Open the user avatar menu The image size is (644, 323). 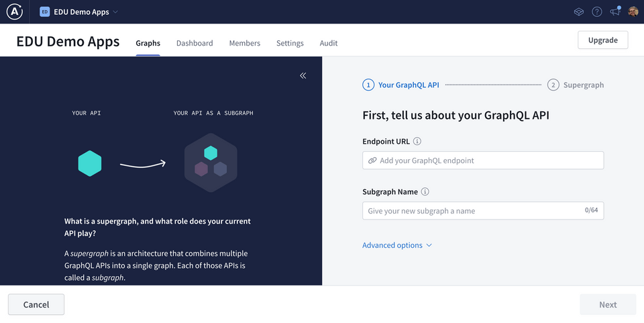click(633, 11)
